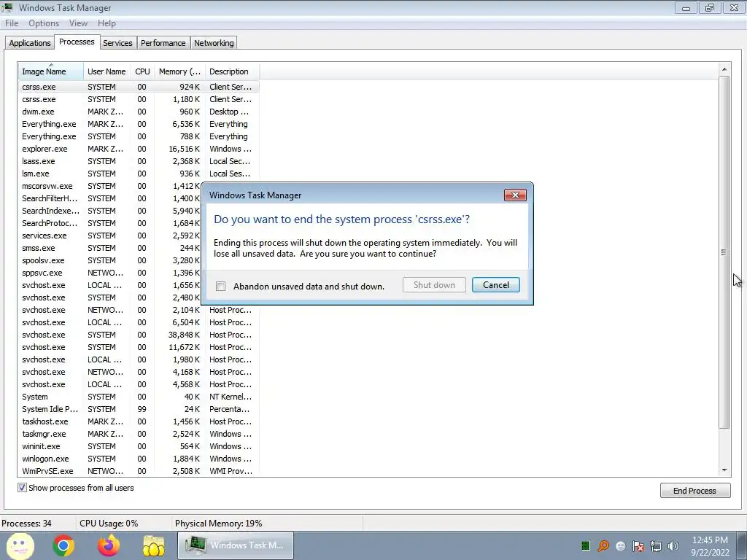Sort by User Name column header
Screen dimensions: 747x560
[107, 71]
